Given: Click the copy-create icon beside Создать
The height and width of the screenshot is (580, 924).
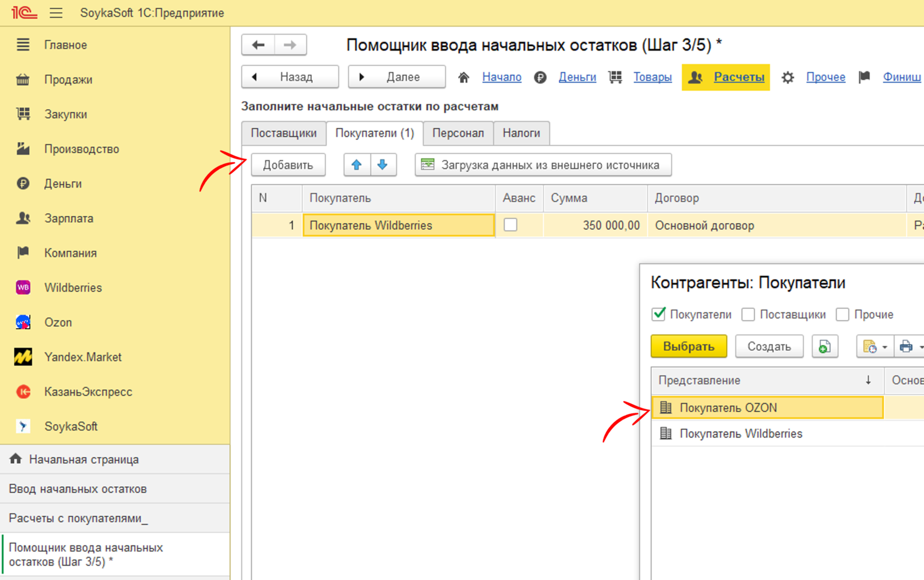Looking at the screenshot, I should [x=824, y=346].
